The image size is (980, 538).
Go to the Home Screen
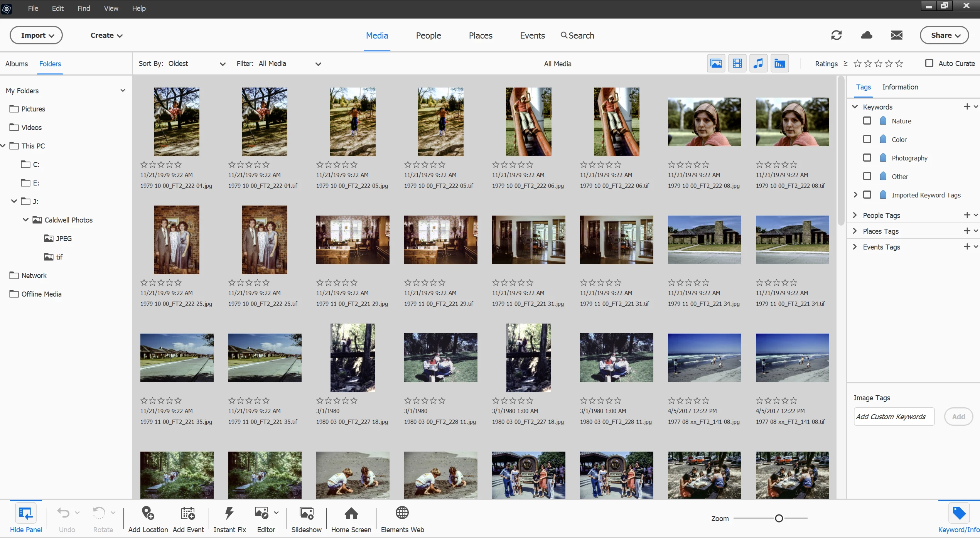point(351,514)
